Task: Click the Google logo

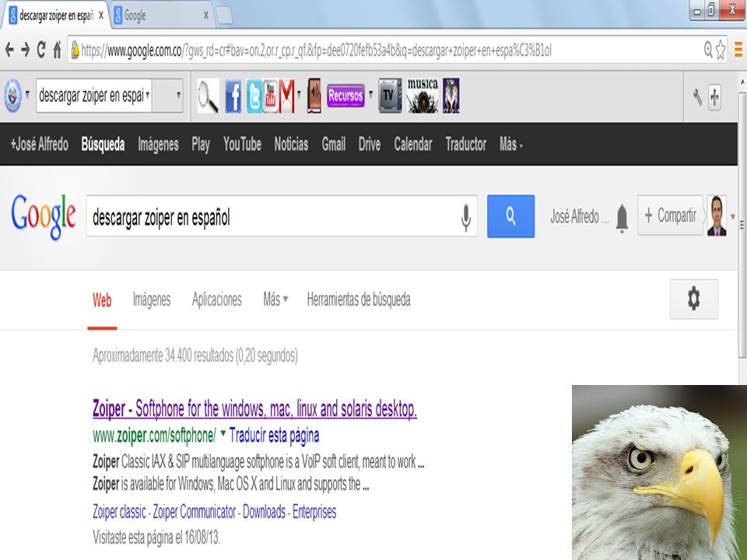Action: [44, 217]
